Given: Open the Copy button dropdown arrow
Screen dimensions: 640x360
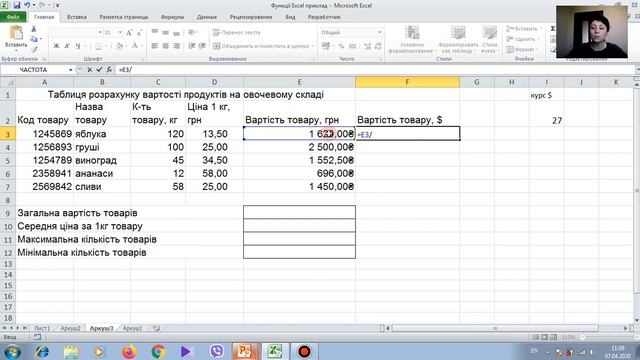Looking at the screenshot, I should pyautogui.click(x=40, y=39).
